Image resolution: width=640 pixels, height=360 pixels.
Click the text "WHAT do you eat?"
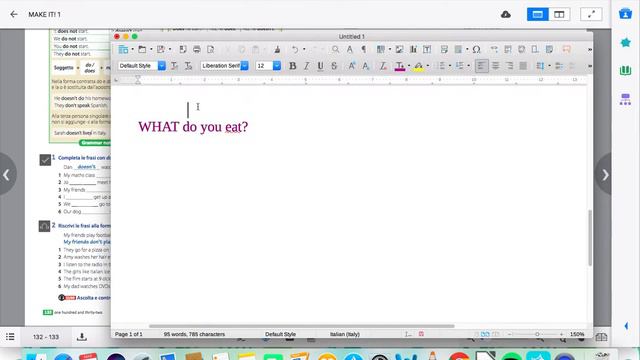point(193,127)
